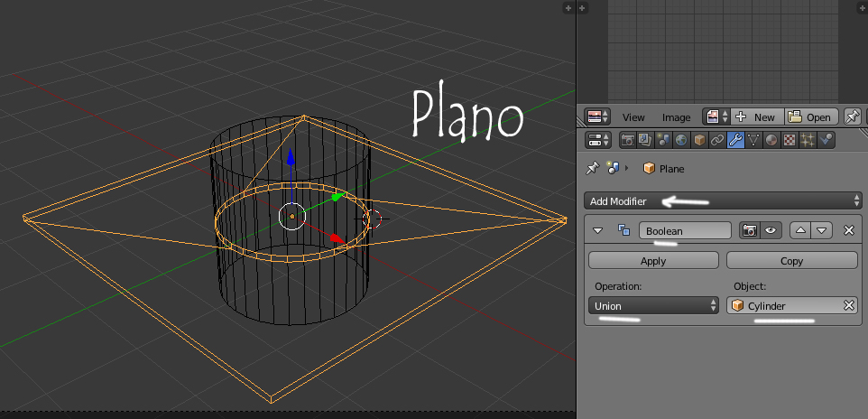Copy the Boolean modifier

pos(791,260)
